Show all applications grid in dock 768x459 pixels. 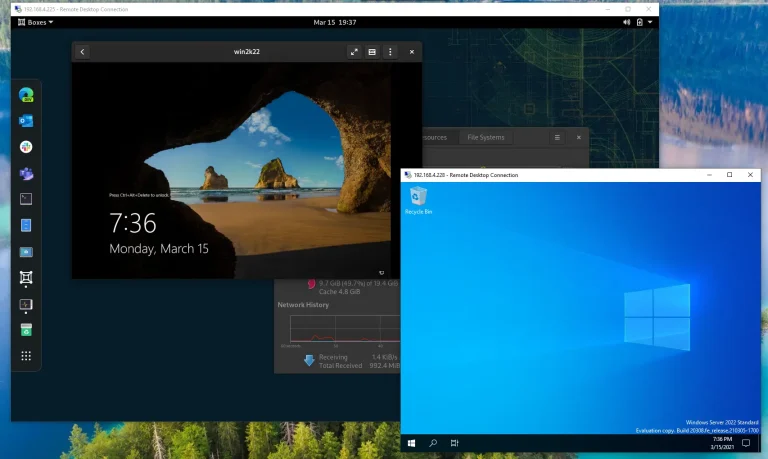click(26, 356)
